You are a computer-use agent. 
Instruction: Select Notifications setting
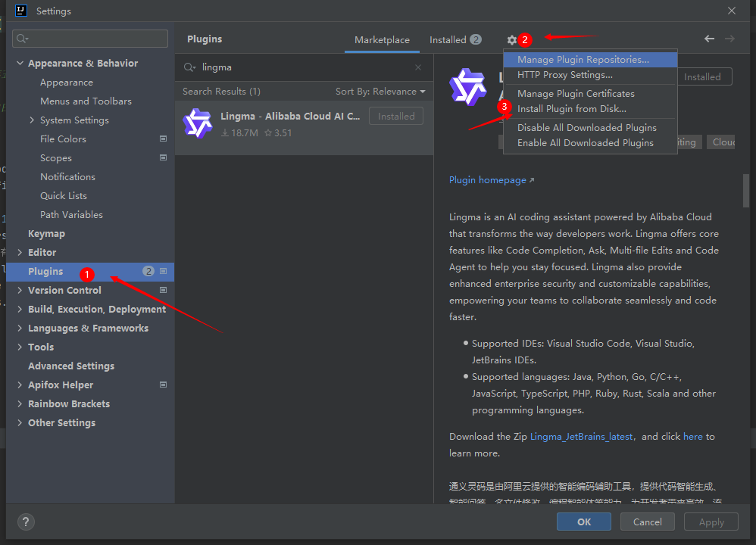coord(67,177)
